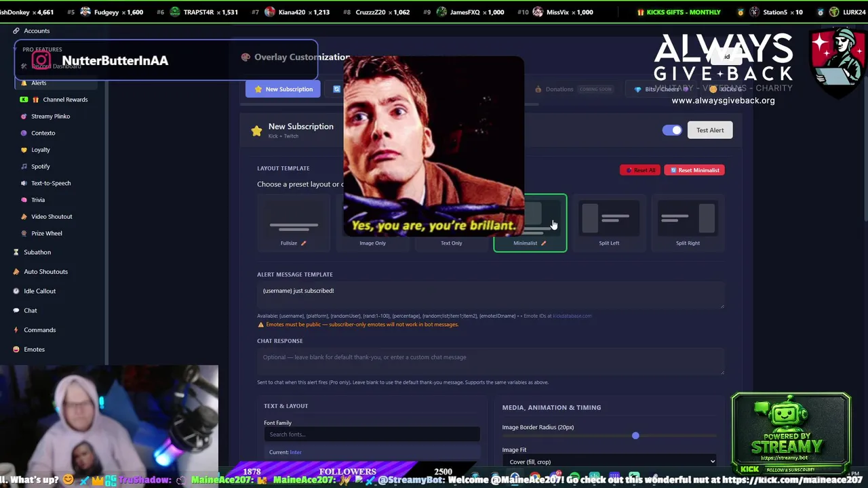Screen dimensions: 868x488
Task: Click the Spotify music note icon
Action: coord(24,167)
